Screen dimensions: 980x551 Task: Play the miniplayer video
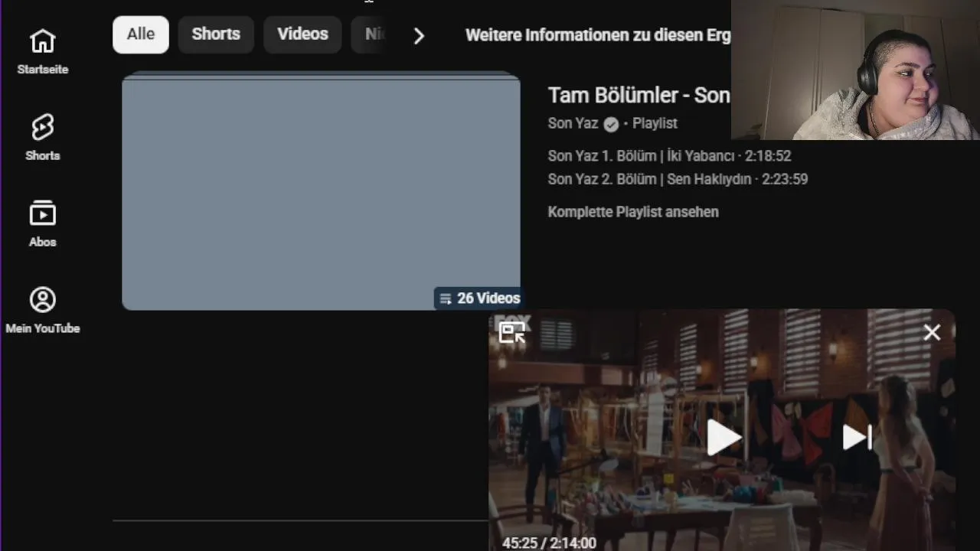723,437
